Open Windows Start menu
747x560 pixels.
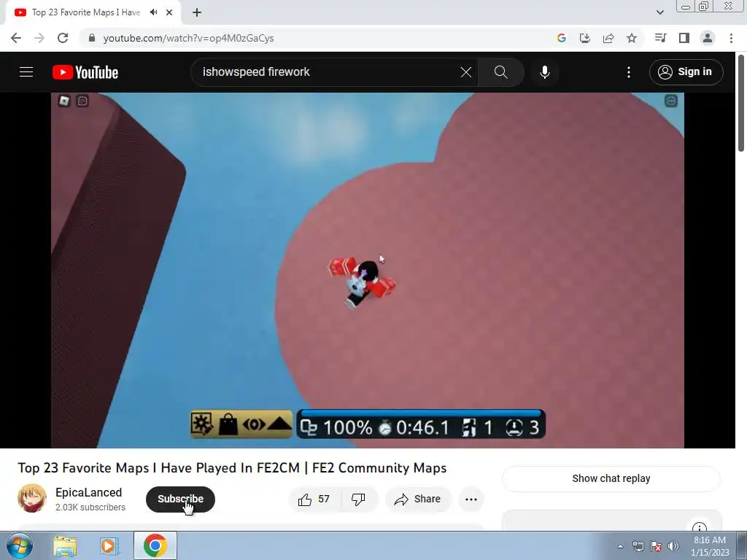pyautogui.click(x=20, y=545)
